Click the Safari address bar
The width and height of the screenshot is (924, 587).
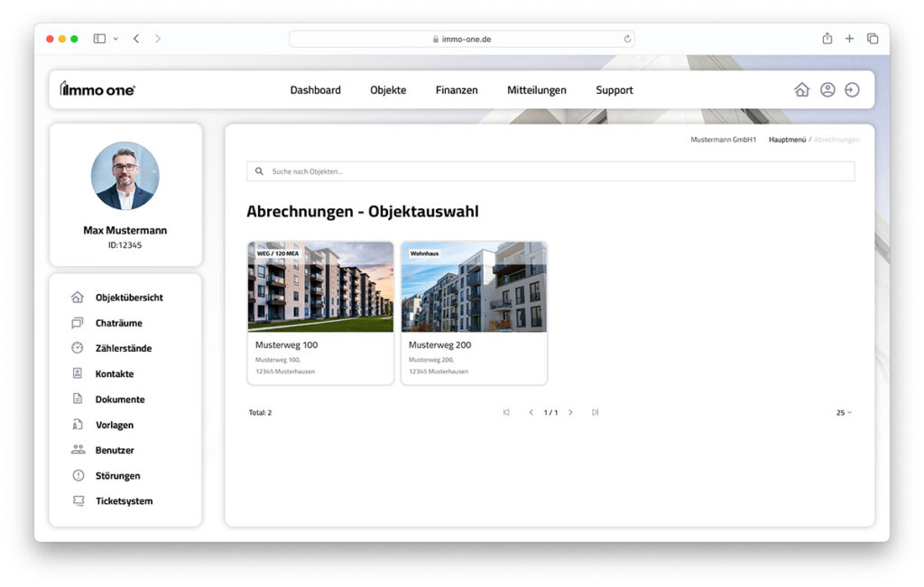[461, 39]
